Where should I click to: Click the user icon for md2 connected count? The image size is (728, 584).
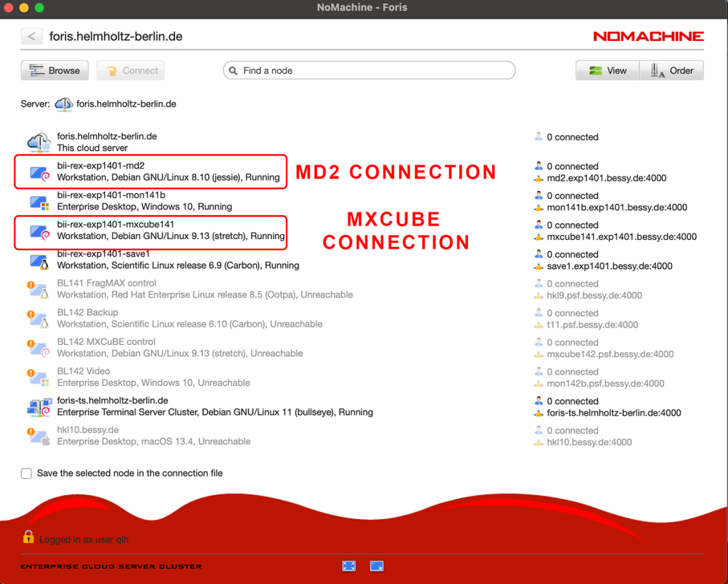[x=539, y=166]
